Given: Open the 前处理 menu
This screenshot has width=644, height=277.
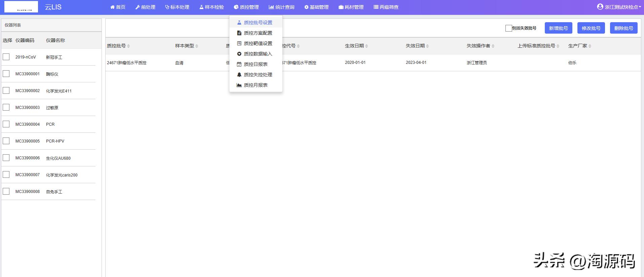Looking at the screenshot, I should click(145, 7).
